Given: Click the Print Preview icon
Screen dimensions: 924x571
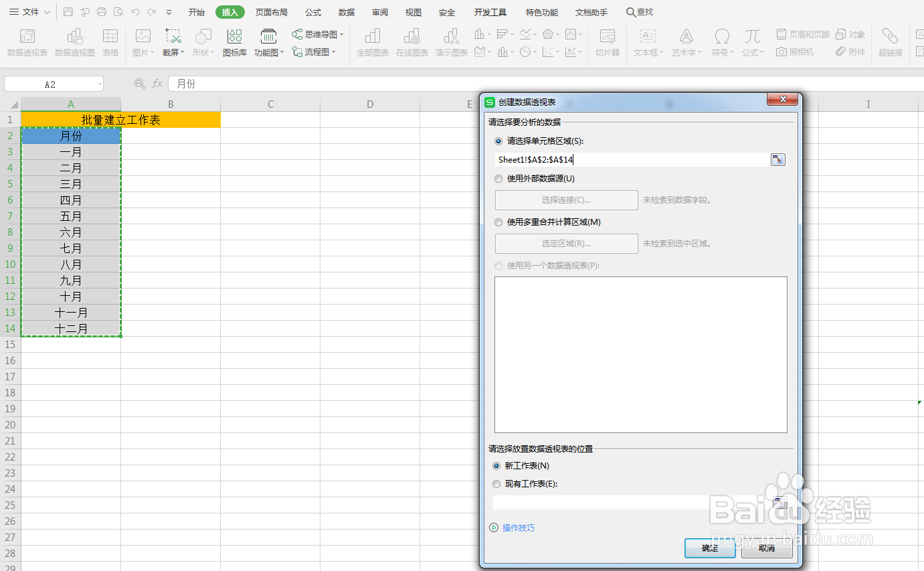Looking at the screenshot, I should tap(118, 12).
